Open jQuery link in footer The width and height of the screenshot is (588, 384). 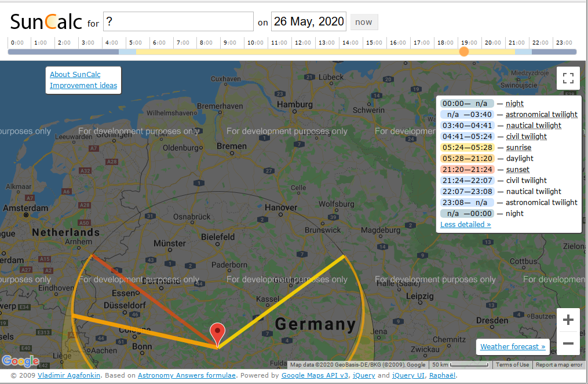coord(363,375)
